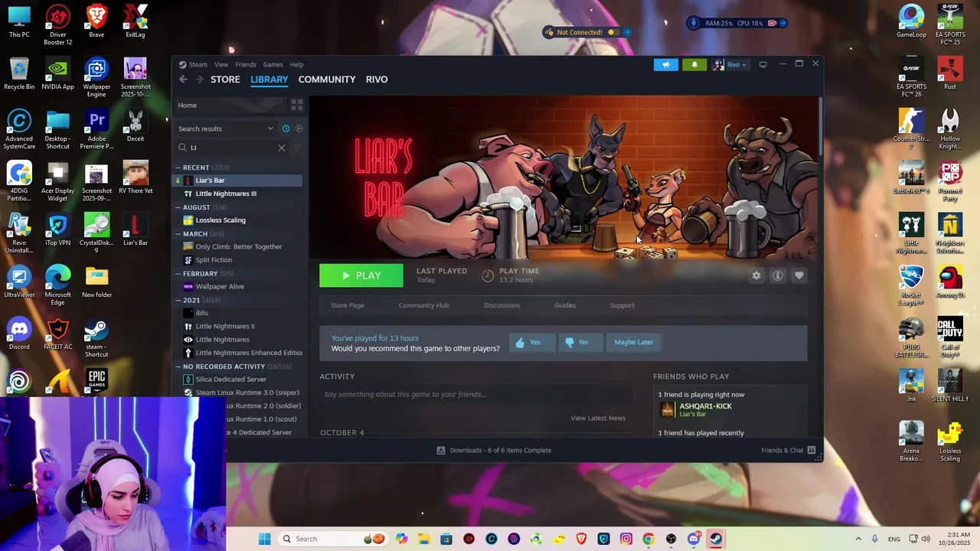Show Liar's Bar game info icon

point(778,275)
